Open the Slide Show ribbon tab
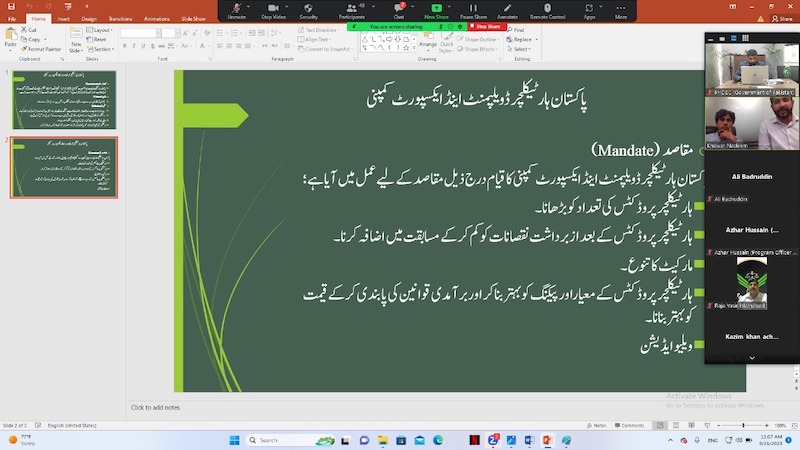800x450 pixels. 192,18
